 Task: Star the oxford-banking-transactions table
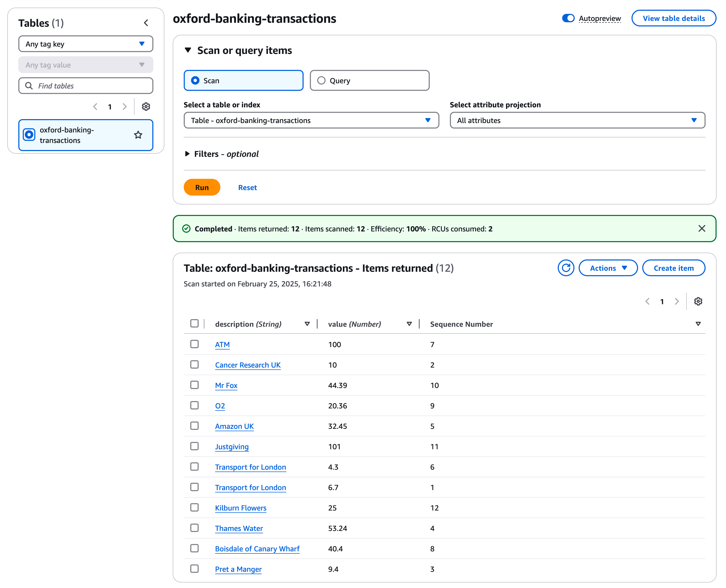(138, 135)
